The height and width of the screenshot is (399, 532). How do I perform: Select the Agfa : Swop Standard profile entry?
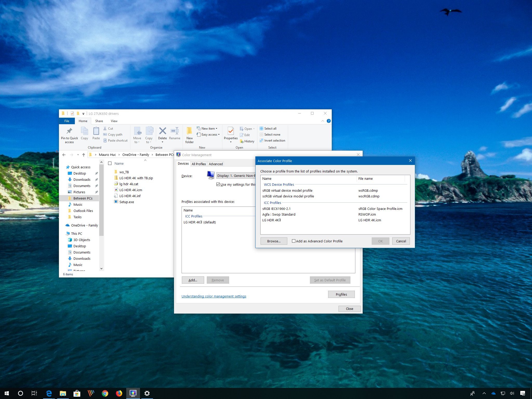click(x=279, y=214)
